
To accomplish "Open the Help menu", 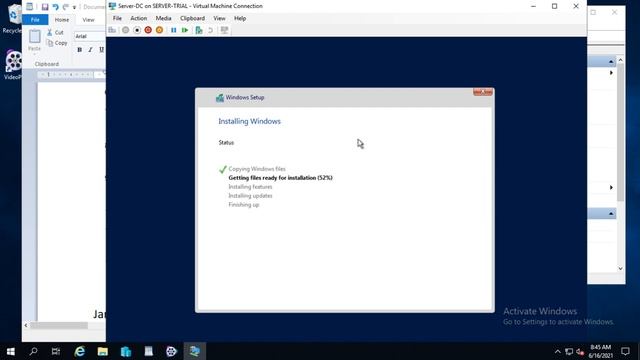I will click(x=240, y=18).
